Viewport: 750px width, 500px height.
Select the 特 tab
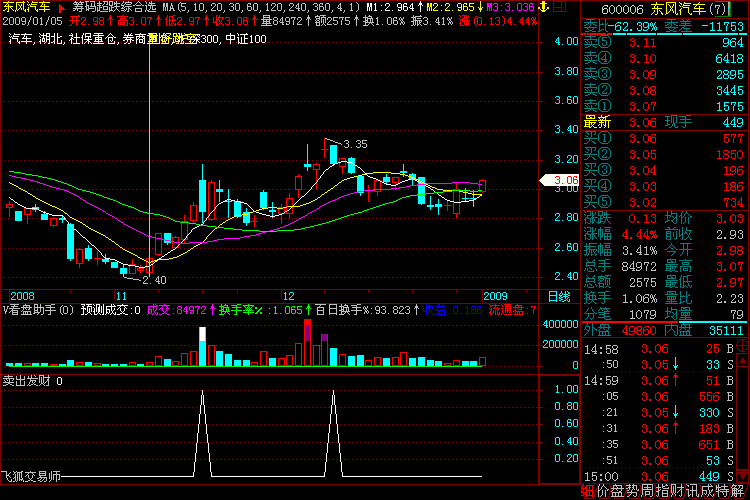tap(721, 491)
